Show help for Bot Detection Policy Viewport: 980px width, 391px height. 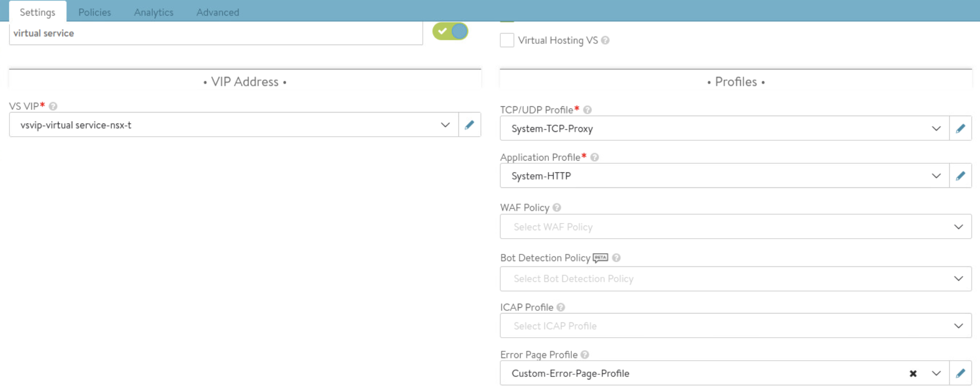(616, 258)
